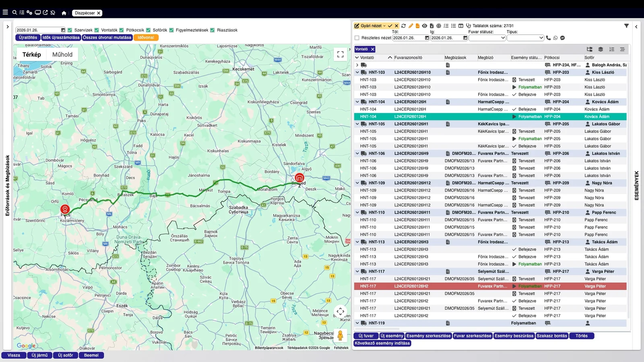Screen dimensions: 644x362
Task: Sort by the Fuvarazonosító column header
Action: 408,58
